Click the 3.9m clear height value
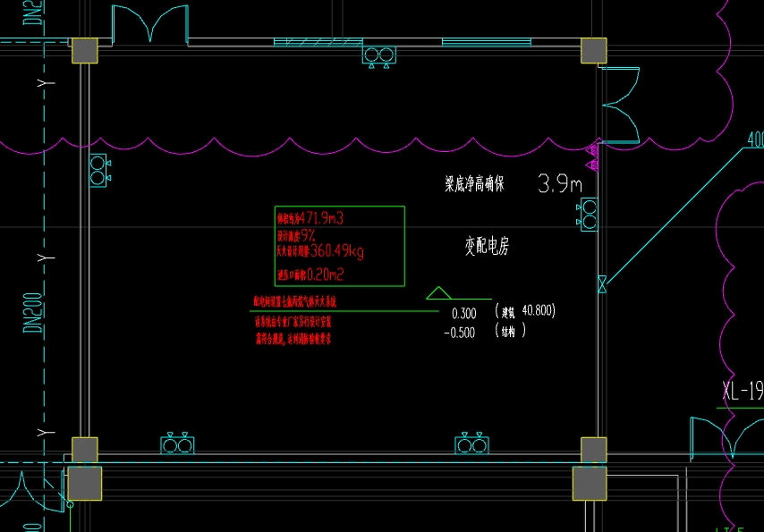This screenshot has width=764, height=532. click(x=560, y=184)
